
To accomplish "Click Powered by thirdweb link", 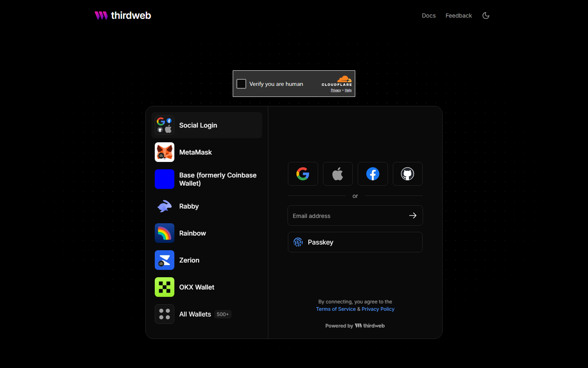I will click(355, 326).
